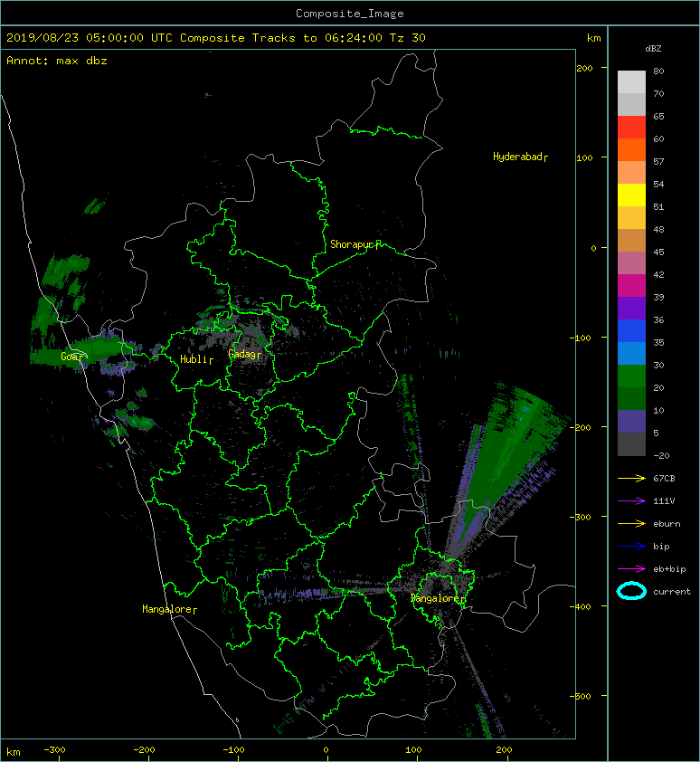Pick the blue 36 dBZ color swatch
Viewport: 700px width, 762px height.
pyautogui.click(x=631, y=331)
